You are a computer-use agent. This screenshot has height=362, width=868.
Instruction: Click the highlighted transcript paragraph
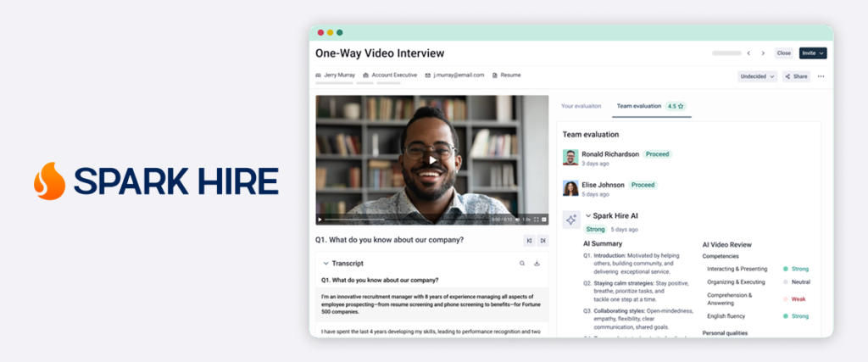coord(432,304)
